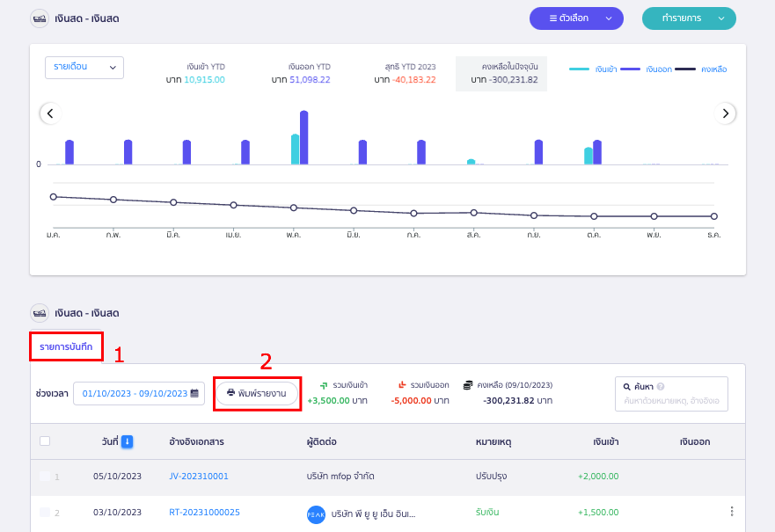Image resolution: width=775 pixels, height=532 pixels.
Task: Click the PEAK contact avatar icon
Action: pos(317,514)
